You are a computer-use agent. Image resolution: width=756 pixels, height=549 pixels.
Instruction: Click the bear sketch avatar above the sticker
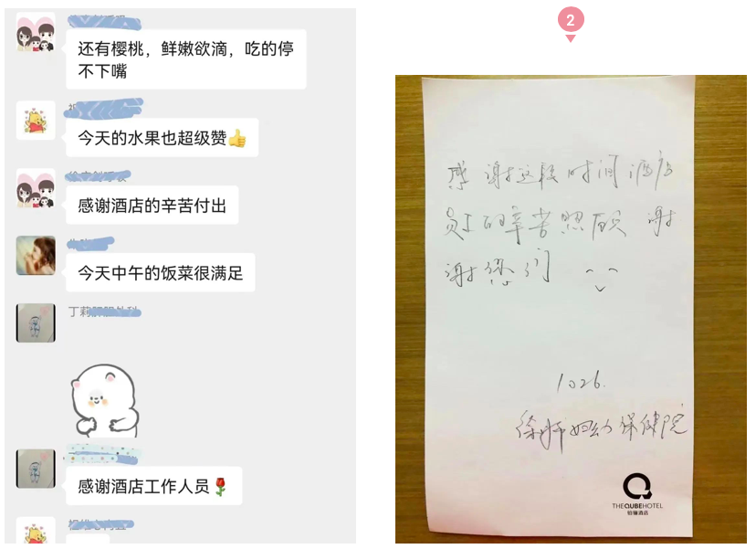click(x=36, y=322)
